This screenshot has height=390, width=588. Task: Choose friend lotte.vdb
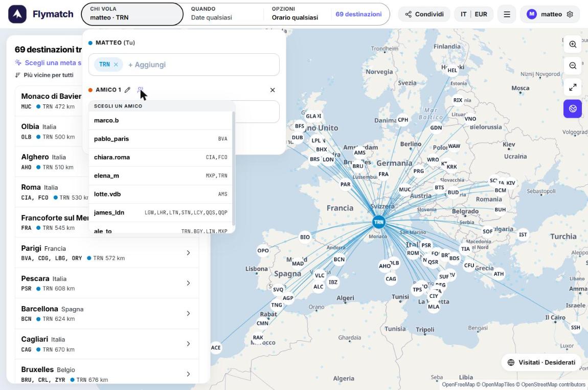(x=161, y=194)
